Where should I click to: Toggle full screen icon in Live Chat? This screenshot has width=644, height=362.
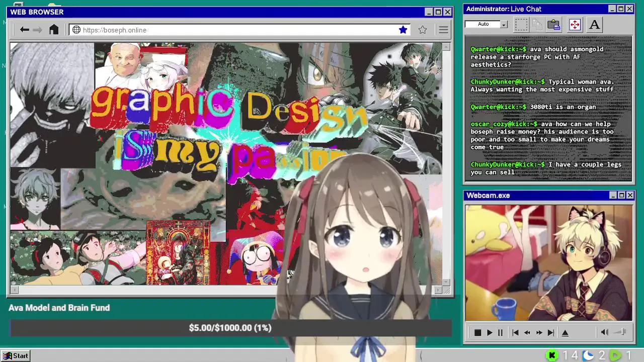coord(575,25)
